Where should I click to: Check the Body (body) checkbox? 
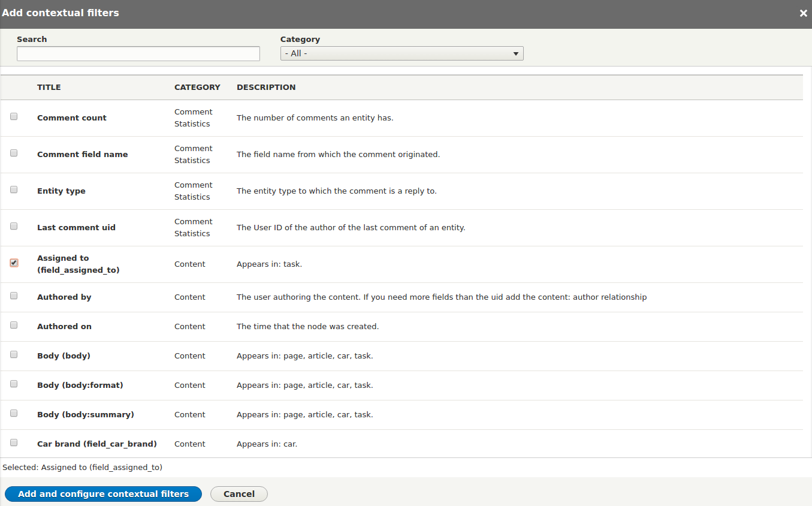point(14,355)
